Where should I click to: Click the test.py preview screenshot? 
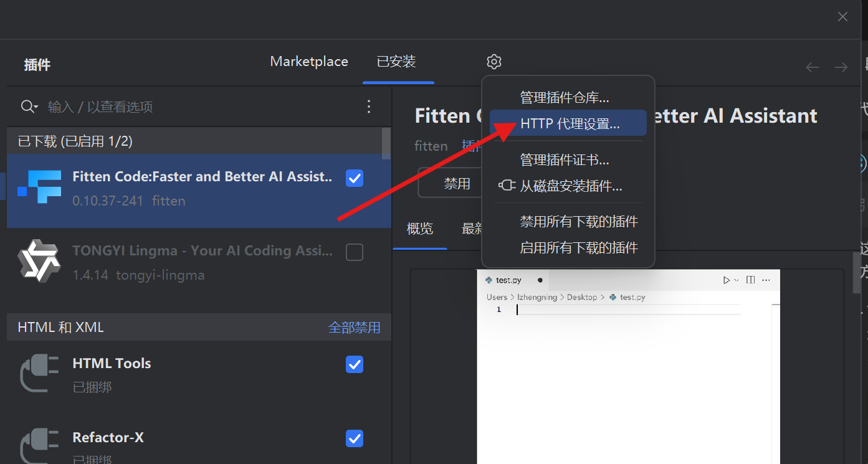point(628,367)
